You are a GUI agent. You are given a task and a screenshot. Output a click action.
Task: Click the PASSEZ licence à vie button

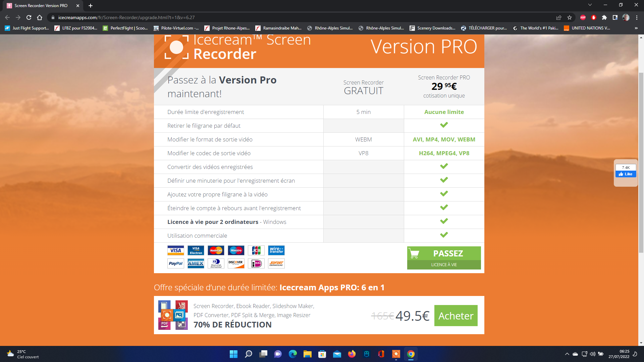click(x=444, y=258)
